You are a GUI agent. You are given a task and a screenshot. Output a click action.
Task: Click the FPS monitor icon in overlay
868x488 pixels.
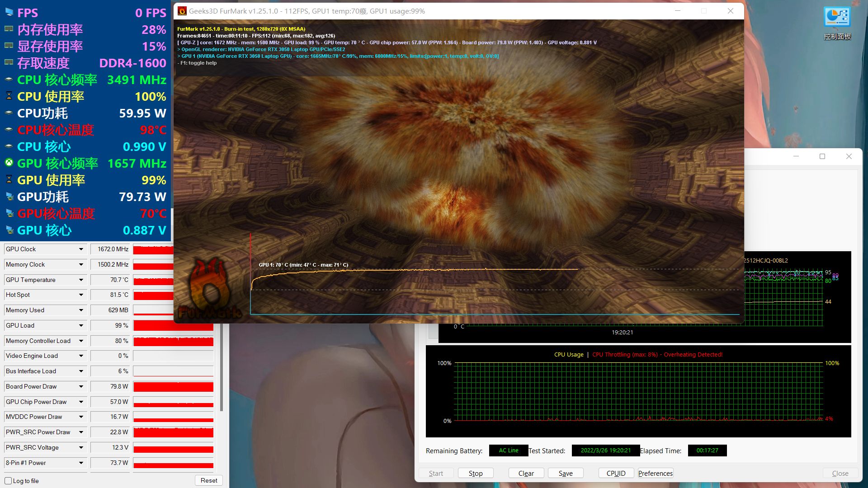pyautogui.click(x=9, y=13)
